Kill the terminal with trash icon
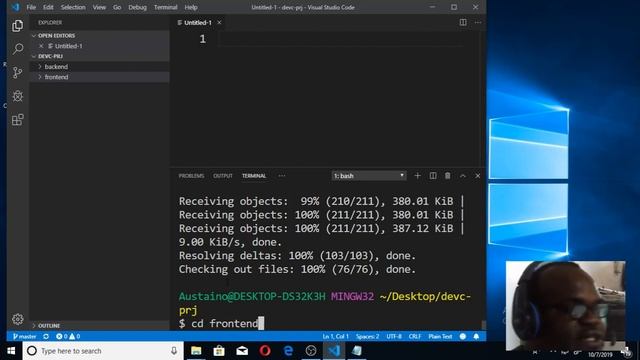 [447, 176]
